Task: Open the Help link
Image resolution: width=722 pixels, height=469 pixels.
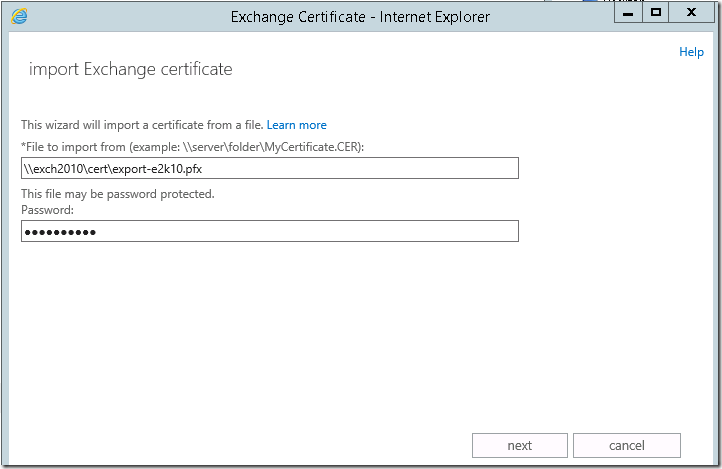Action: 691,52
